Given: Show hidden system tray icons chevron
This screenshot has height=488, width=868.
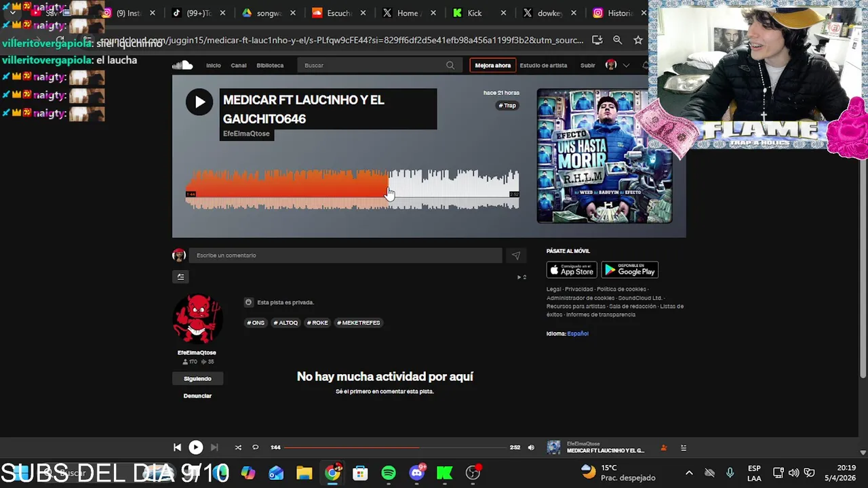Looking at the screenshot, I should coord(689,473).
